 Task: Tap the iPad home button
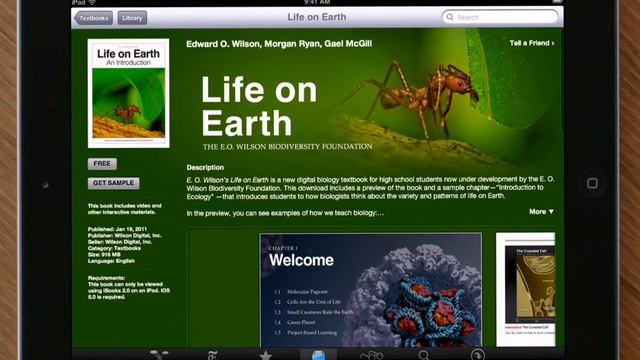592,183
